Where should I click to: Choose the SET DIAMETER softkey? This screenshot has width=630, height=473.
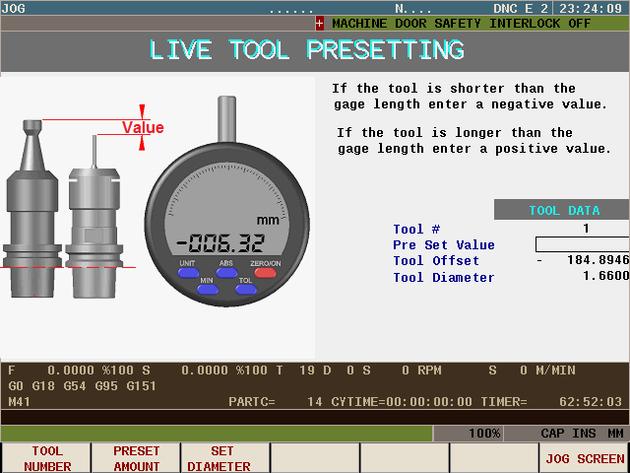tap(225, 458)
